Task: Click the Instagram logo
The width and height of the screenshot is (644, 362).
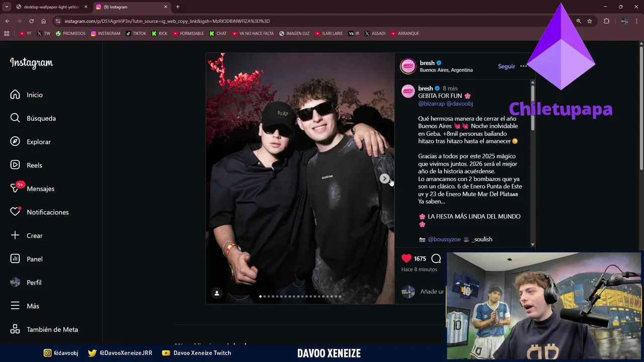Action: pos(31,63)
